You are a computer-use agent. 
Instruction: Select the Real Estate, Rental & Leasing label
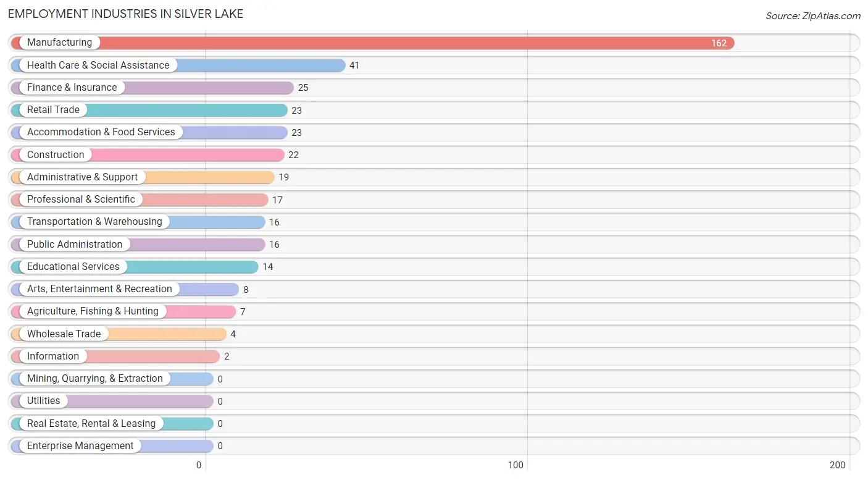click(x=91, y=423)
